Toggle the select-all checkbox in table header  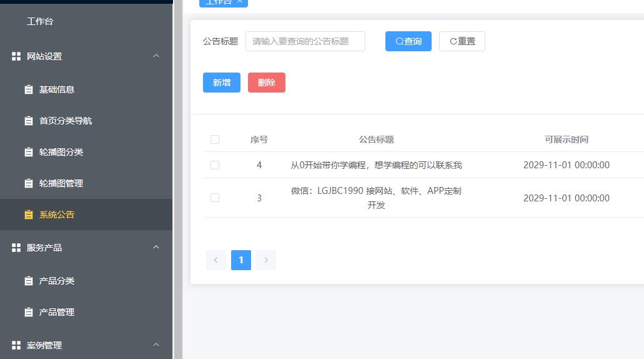pos(215,139)
